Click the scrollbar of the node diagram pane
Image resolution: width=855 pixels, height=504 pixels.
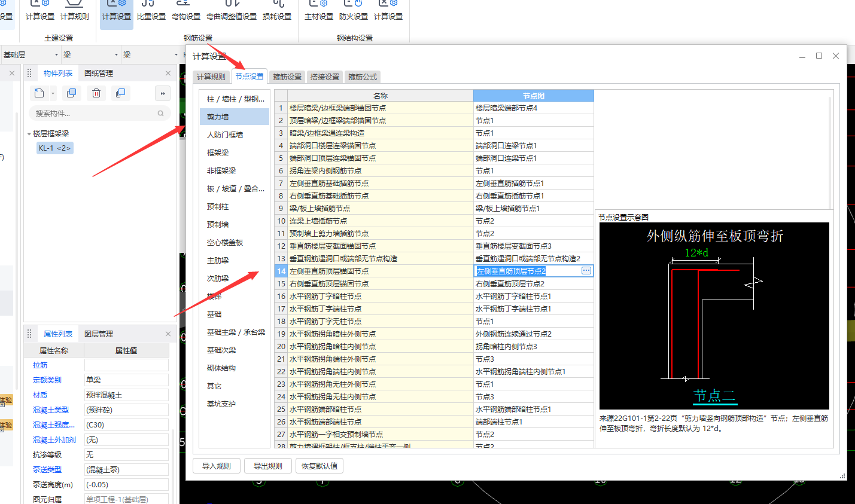(830, 152)
